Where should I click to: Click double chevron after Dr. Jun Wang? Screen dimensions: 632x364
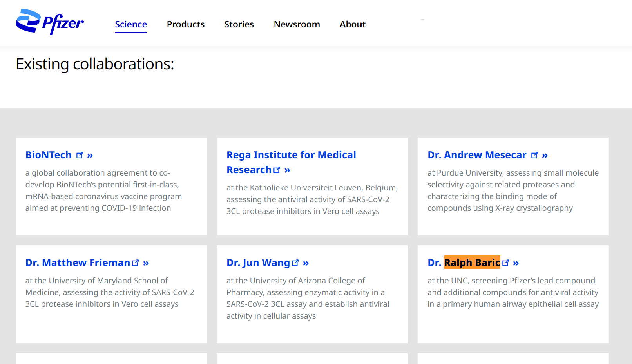(306, 263)
